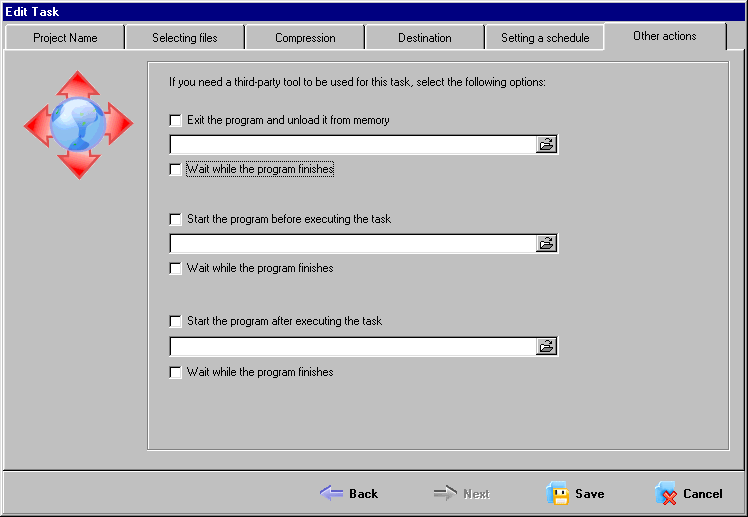Click the browse folder icon for after-task program
Screen dimensions: 748x517
coord(546,346)
